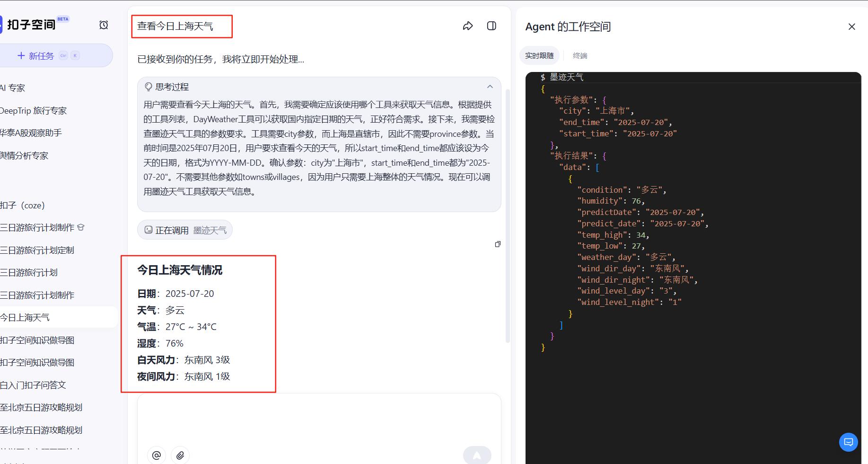Toggle the split-view layout icon

coord(491,26)
